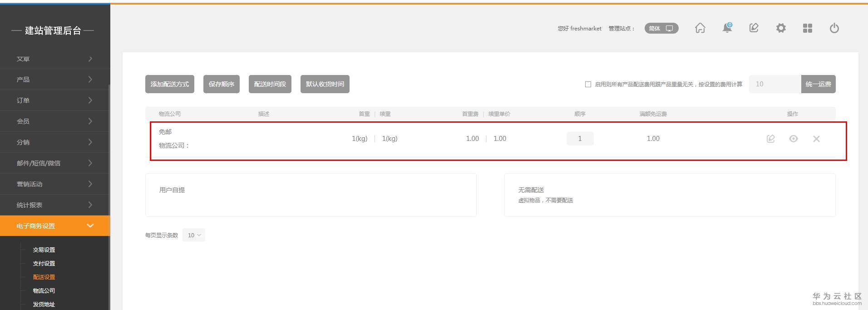Expand the 订单 sidebar menu

54,100
